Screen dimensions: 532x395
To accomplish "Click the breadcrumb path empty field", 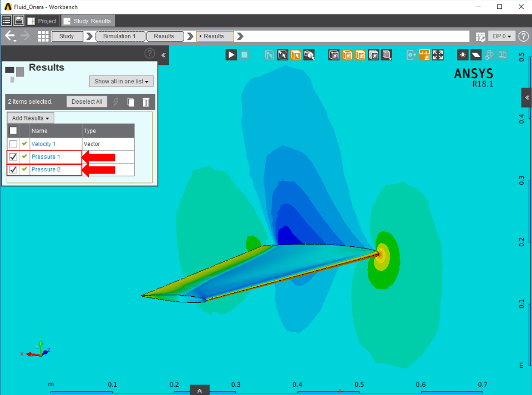I will point(356,36).
